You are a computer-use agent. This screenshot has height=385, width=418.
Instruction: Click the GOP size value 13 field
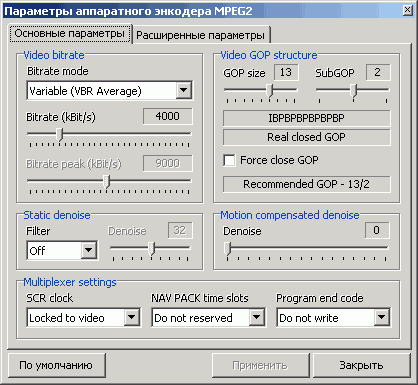coord(286,72)
